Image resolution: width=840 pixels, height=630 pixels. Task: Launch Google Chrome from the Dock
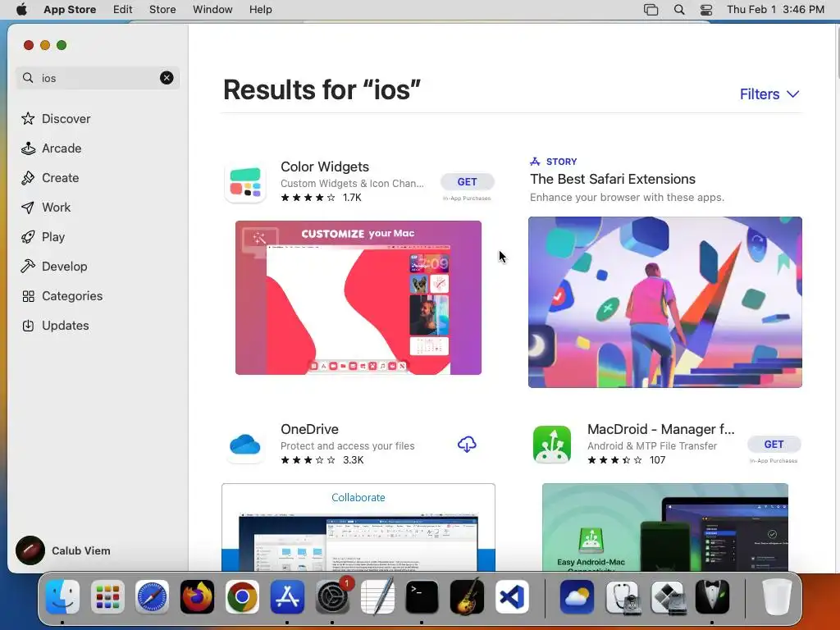[x=242, y=597]
